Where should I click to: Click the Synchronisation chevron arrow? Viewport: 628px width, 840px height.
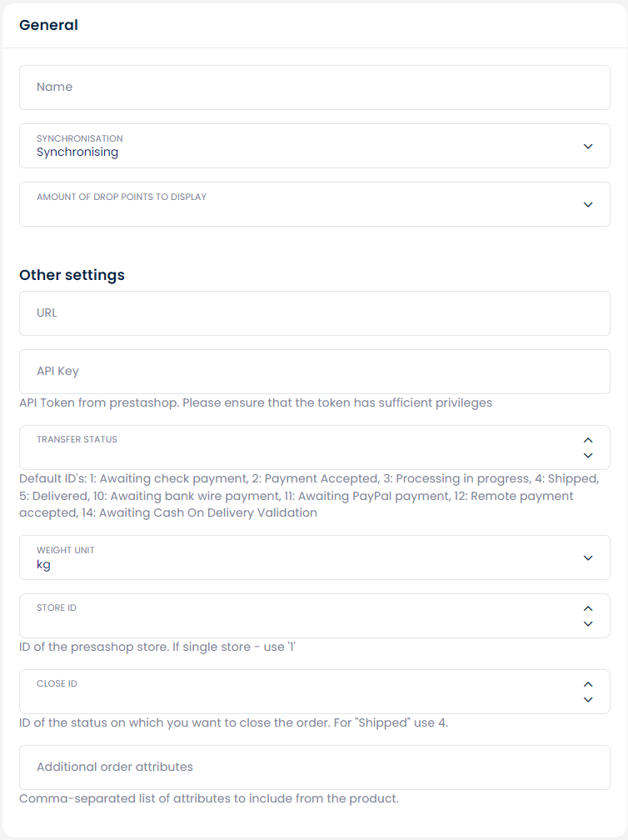[x=588, y=146]
